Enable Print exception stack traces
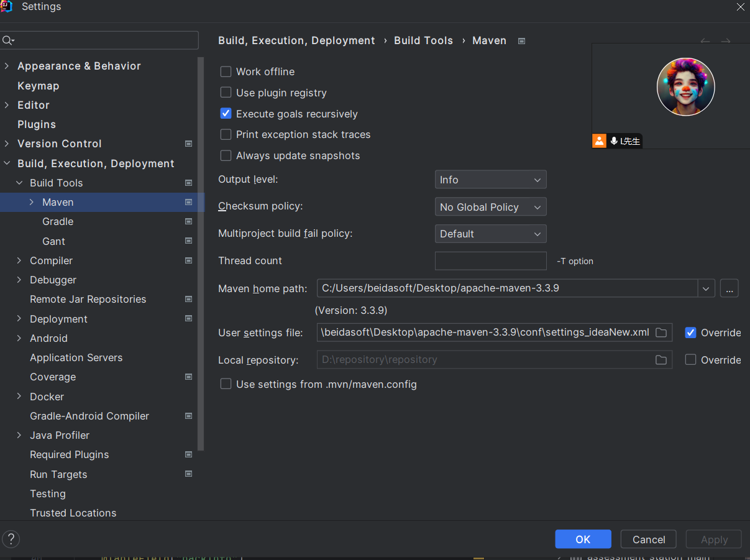This screenshot has width=750, height=560. point(226,135)
